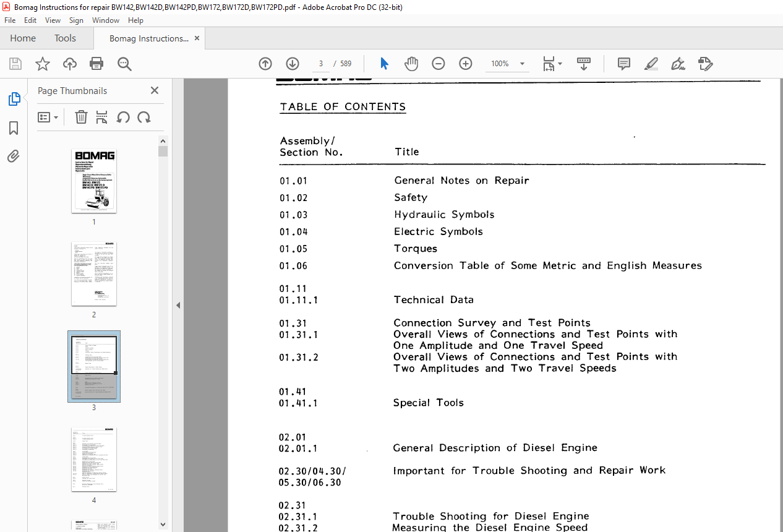Select page 1 thumbnail
Viewport: 783px width, 532px height.
point(94,181)
